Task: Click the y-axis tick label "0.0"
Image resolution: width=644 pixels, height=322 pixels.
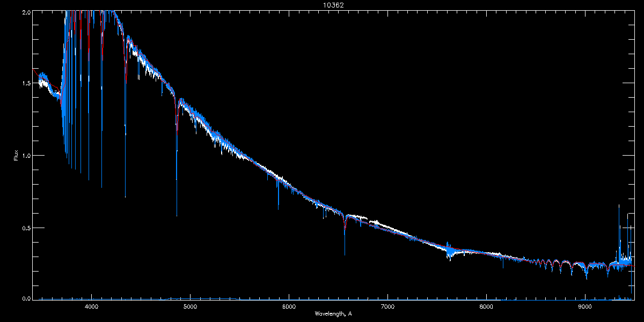Action: coord(26,298)
